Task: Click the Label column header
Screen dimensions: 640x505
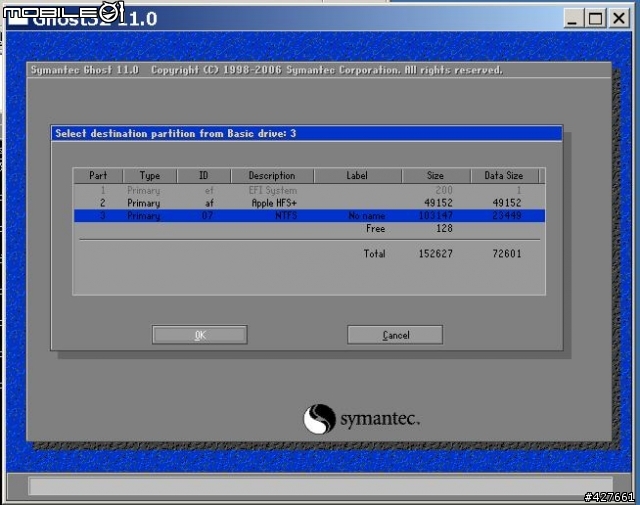Action: (x=357, y=176)
